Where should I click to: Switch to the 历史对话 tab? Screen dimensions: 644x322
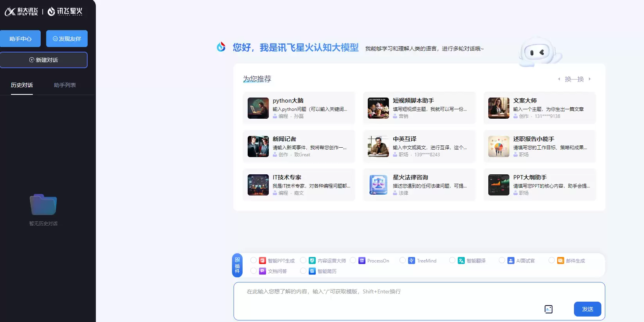tap(22, 85)
